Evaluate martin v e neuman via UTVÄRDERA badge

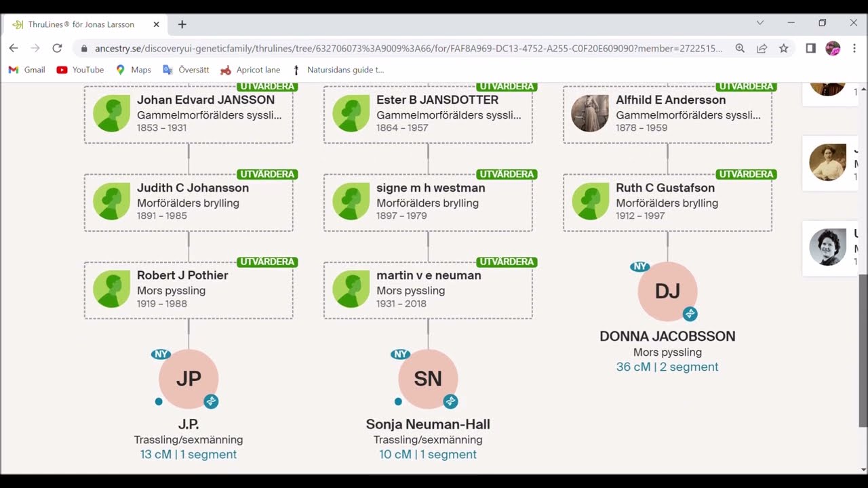point(507,262)
